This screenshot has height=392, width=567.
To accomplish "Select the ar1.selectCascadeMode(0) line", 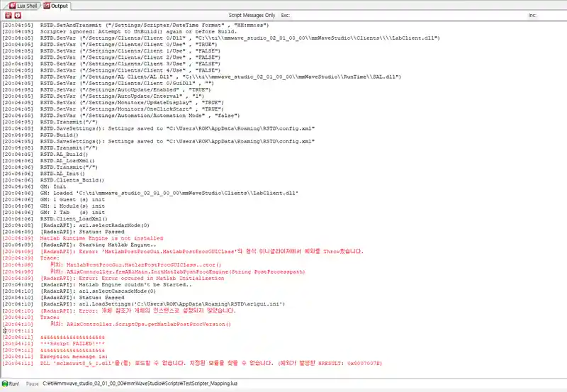I will click(79, 291).
